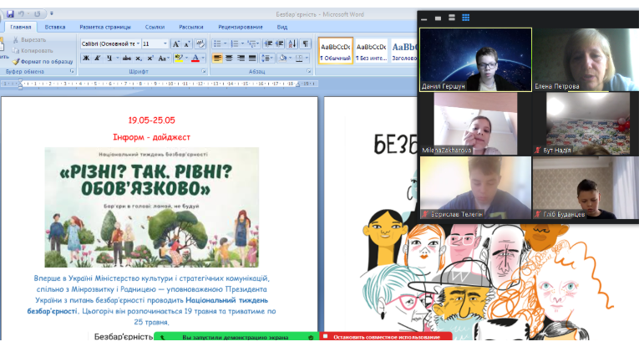Expand the numbering library arrow
Image resolution: width=644 pixels, height=357 pixels.
242,43
